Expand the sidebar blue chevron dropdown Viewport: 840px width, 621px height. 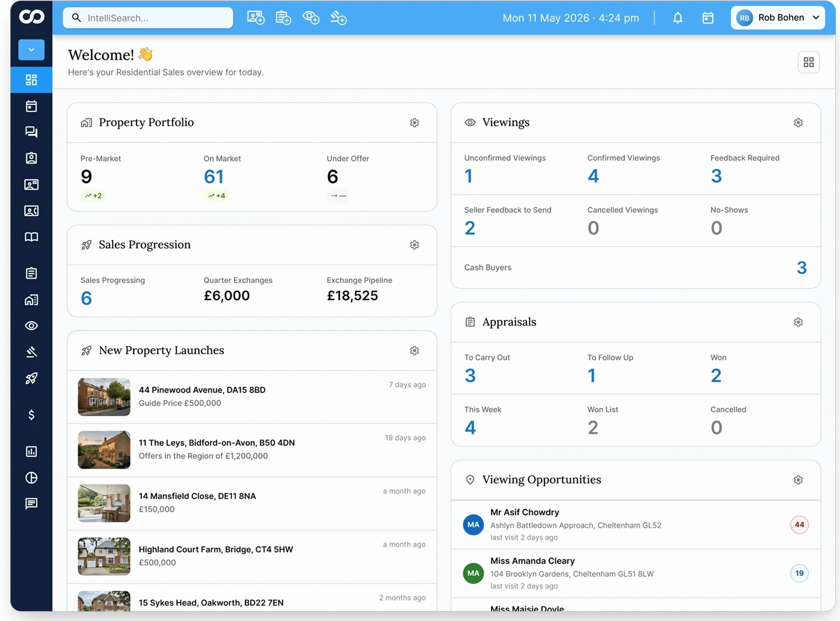point(31,50)
